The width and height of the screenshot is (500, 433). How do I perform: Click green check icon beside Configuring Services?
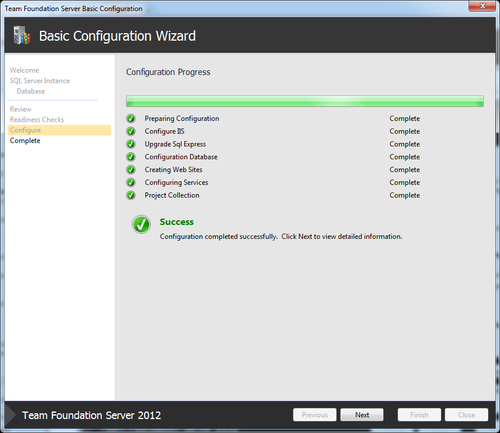(131, 182)
